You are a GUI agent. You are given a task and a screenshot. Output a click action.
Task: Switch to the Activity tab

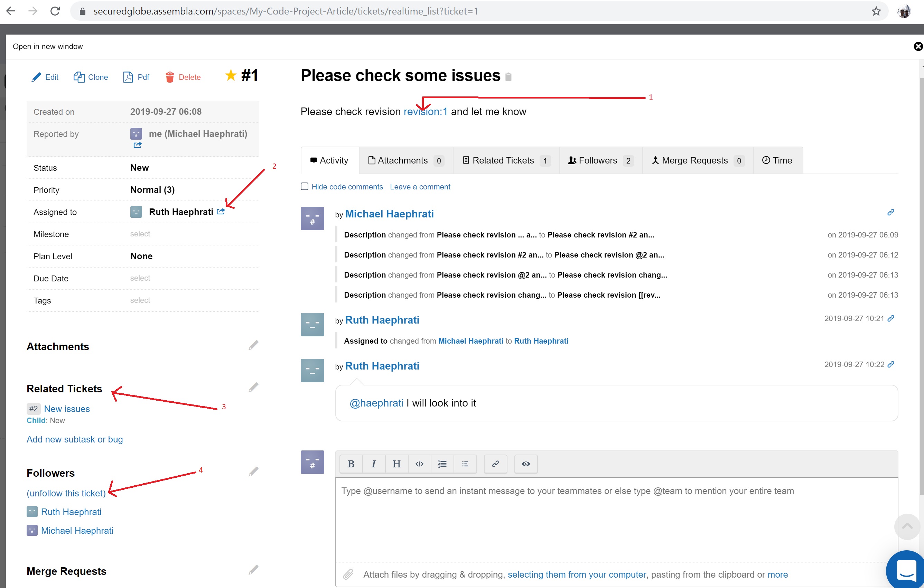tap(330, 160)
